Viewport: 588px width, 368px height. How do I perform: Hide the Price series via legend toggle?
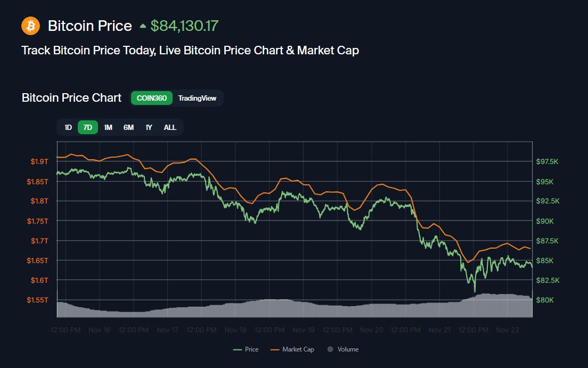click(251, 349)
